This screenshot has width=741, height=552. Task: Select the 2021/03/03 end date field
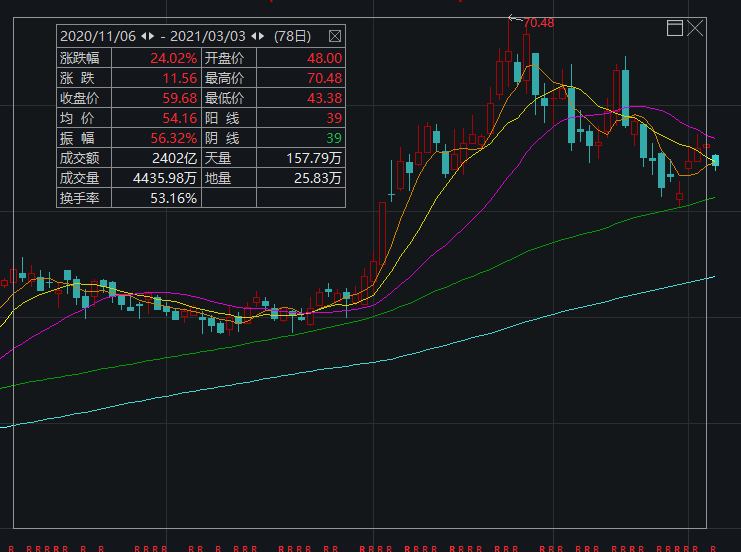click(209, 35)
